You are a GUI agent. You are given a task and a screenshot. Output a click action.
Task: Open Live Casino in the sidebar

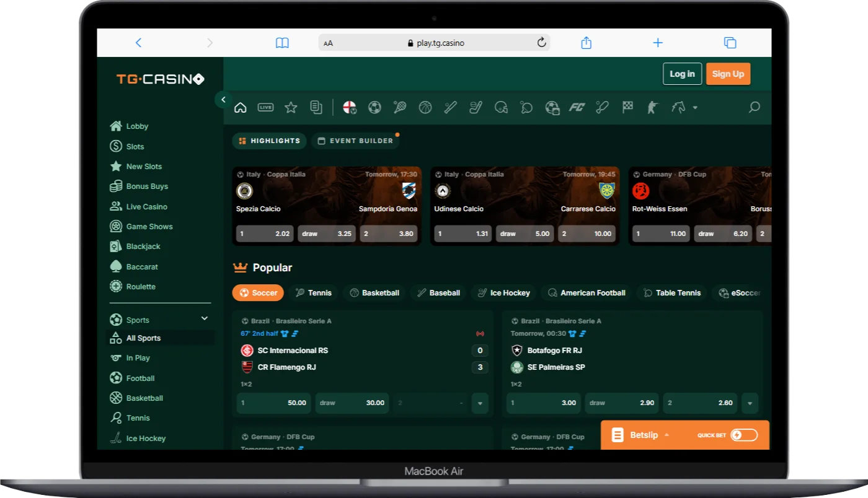[146, 206]
